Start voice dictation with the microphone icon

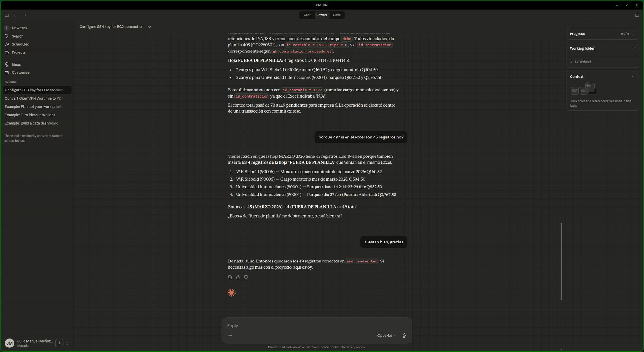(x=404, y=335)
